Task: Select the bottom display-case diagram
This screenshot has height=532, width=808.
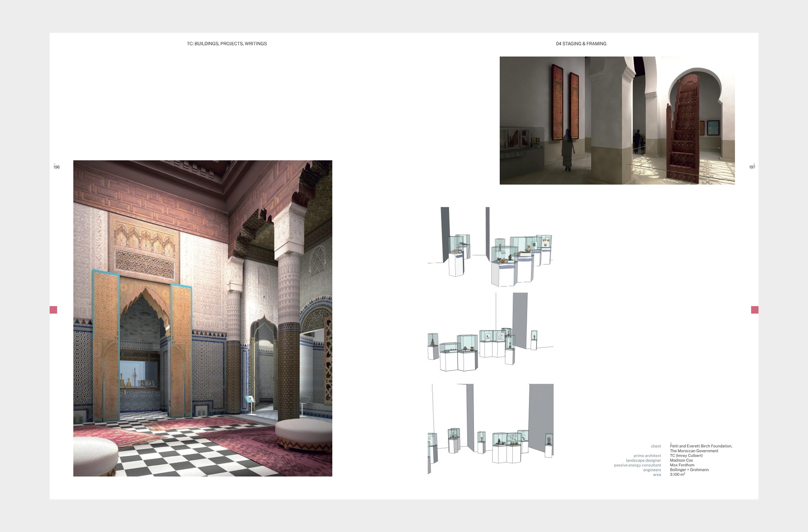Action: [490, 428]
